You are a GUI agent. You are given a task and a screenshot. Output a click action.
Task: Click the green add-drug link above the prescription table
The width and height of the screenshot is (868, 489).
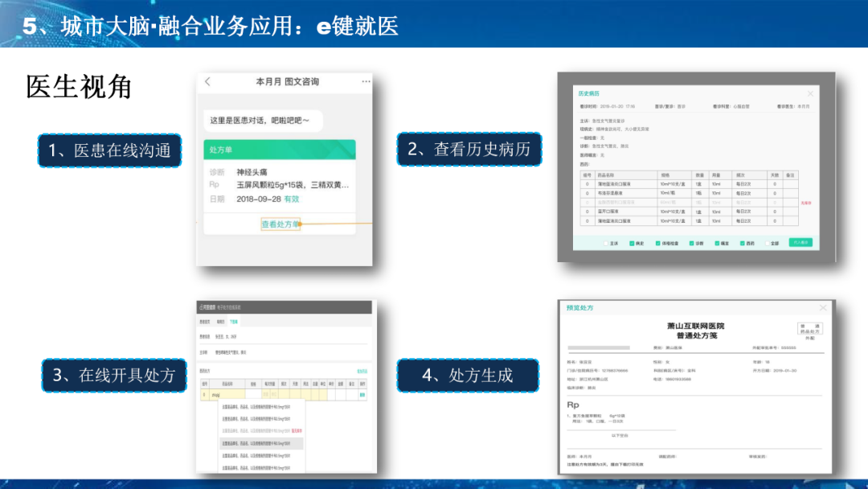pos(362,372)
